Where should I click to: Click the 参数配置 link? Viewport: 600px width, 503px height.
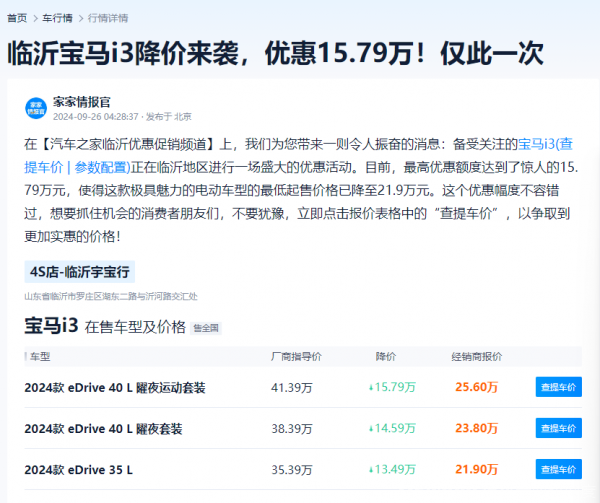101,168
